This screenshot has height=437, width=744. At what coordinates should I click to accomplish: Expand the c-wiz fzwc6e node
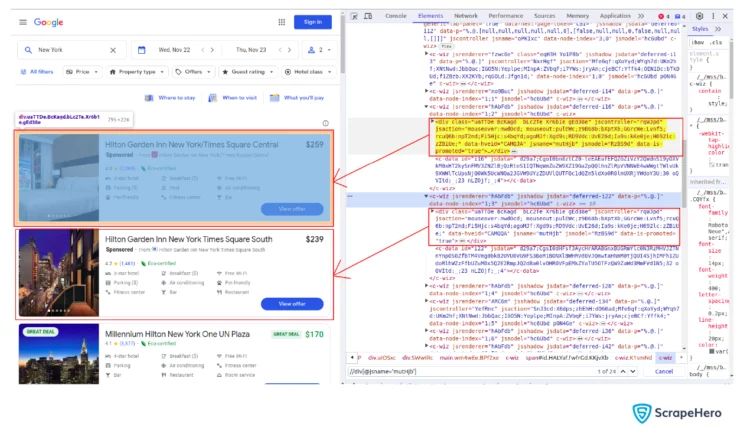point(426,54)
